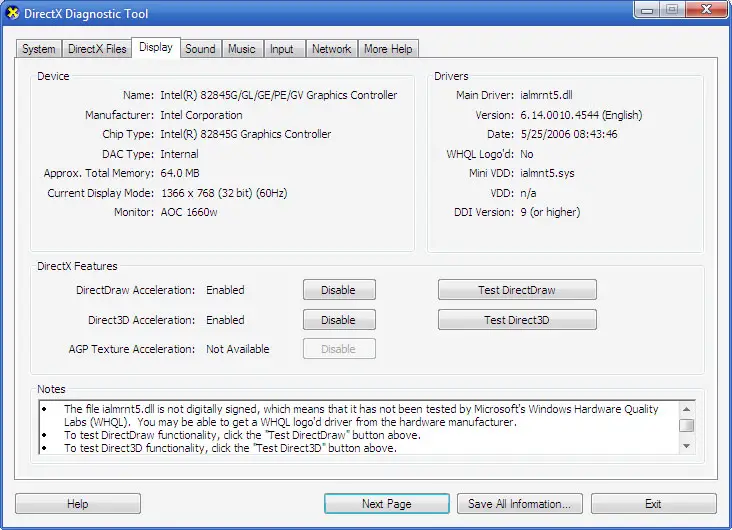Minimize the DirectX Diagnostic Tool window
This screenshot has width=732, height=530.
(647, 9)
